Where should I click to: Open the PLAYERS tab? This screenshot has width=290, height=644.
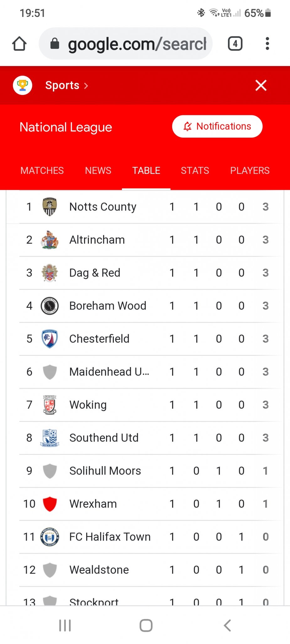(x=250, y=170)
